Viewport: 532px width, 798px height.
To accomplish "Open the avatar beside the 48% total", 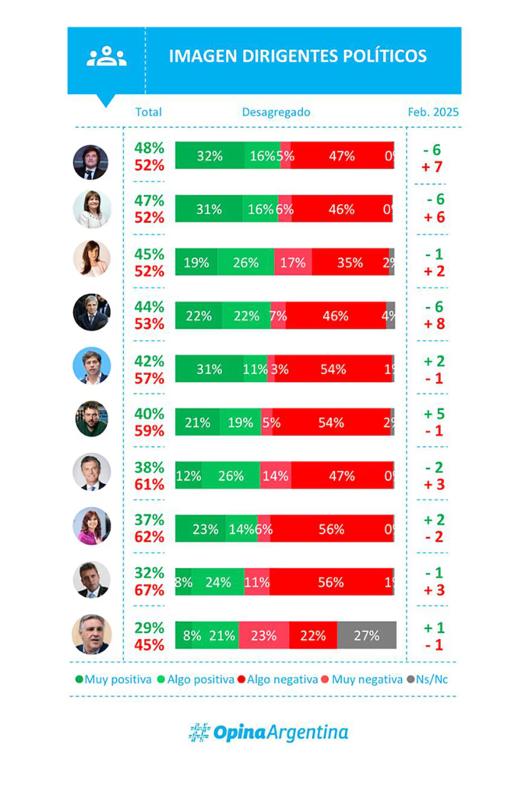I will click(91, 162).
